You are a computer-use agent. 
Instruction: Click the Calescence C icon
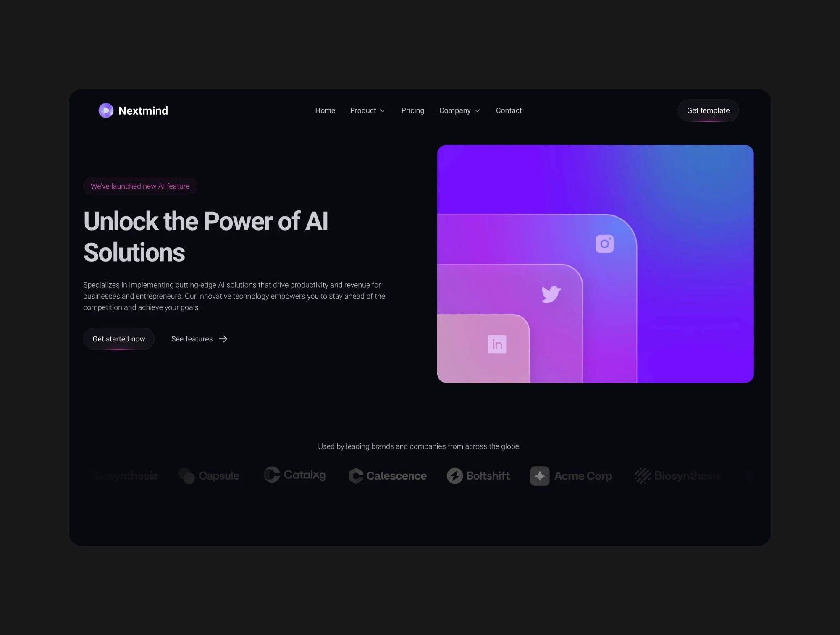[x=356, y=475]
